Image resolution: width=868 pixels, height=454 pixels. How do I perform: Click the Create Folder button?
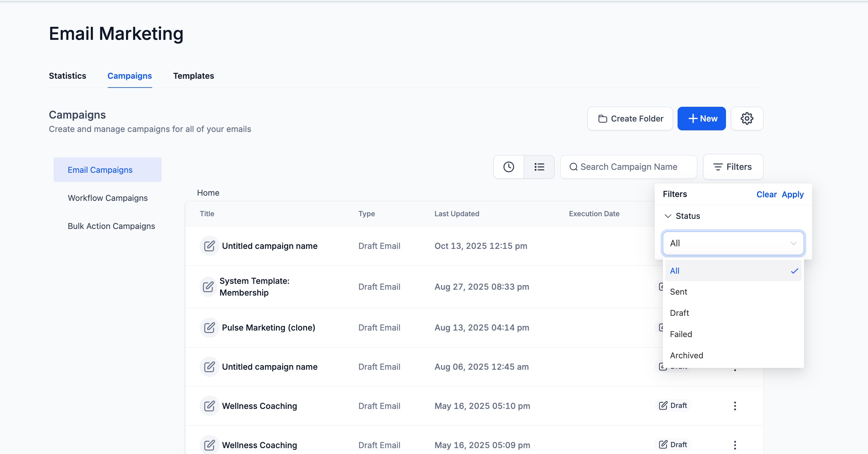pos(630,119)
